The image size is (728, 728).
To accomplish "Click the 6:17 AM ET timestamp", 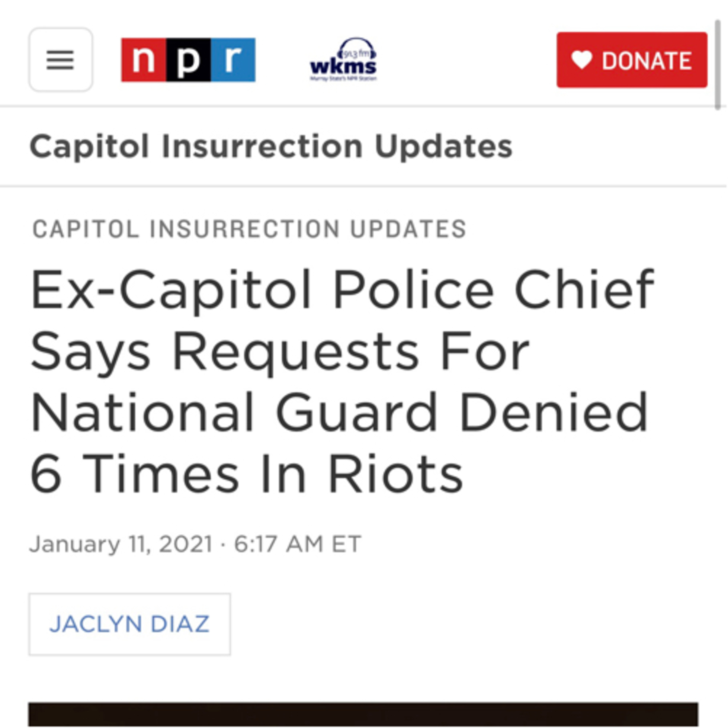I will (x=298, y=544).
